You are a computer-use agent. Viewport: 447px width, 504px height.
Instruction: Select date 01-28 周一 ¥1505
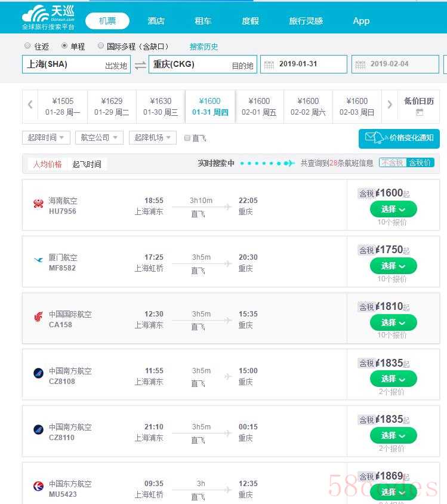tap(63, 107)
